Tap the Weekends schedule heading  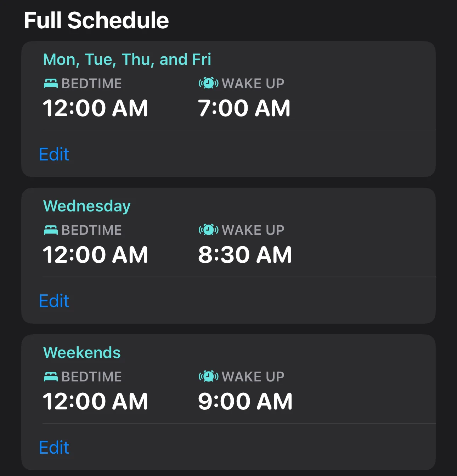coord(82,353)
